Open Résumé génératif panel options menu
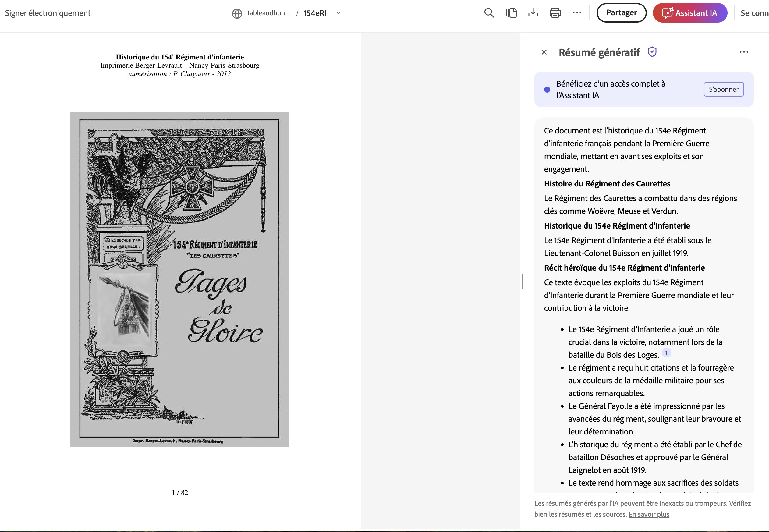Image resolution: width=769 pixels, height=532 pixels. pos(744,52)
